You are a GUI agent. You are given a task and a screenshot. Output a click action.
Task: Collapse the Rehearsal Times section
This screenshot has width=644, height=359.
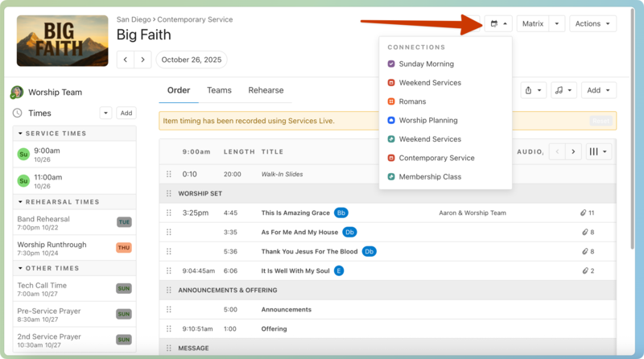click(x=21, y=202)
